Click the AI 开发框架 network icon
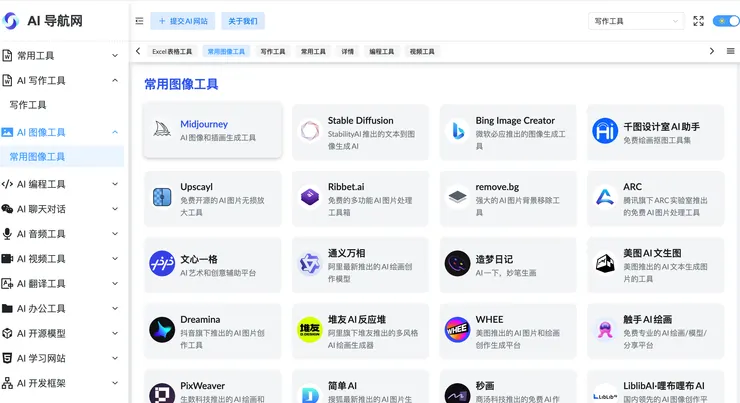This screenshot has width=740, height=403. tap(7, 383)
